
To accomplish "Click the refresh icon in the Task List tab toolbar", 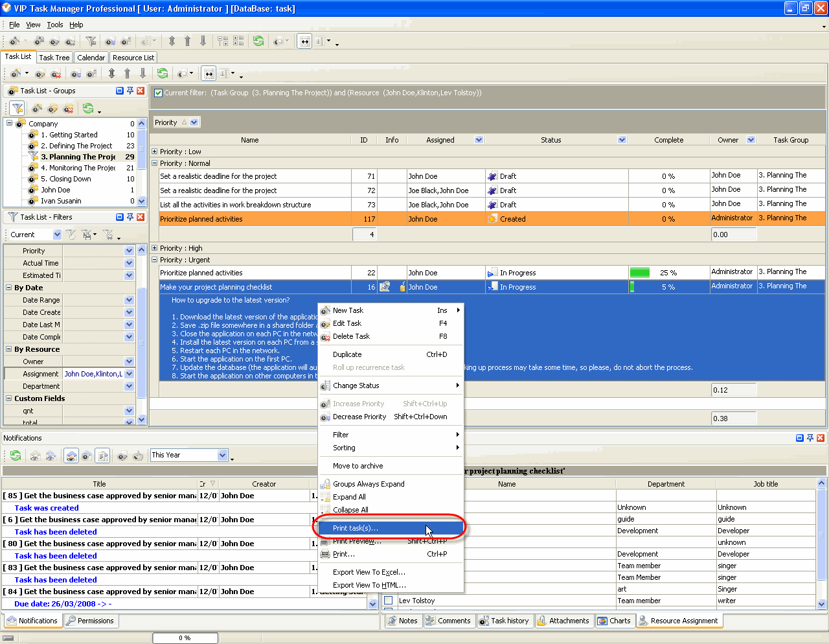I will 163,73.
